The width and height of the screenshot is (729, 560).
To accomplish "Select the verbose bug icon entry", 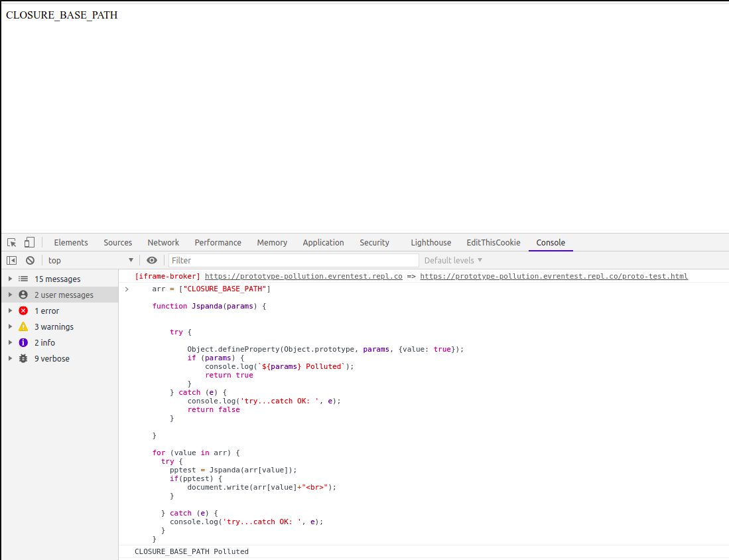I will [23, 359].
